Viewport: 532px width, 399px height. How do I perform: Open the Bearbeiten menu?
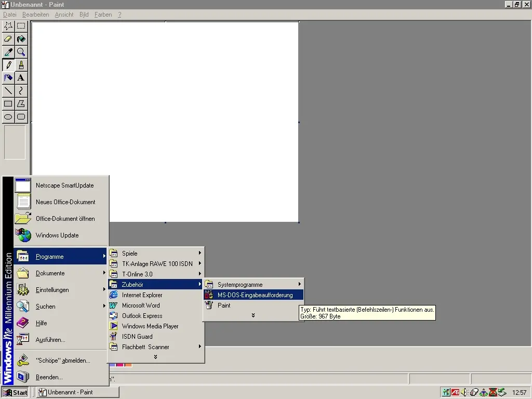tap(36, 15)
